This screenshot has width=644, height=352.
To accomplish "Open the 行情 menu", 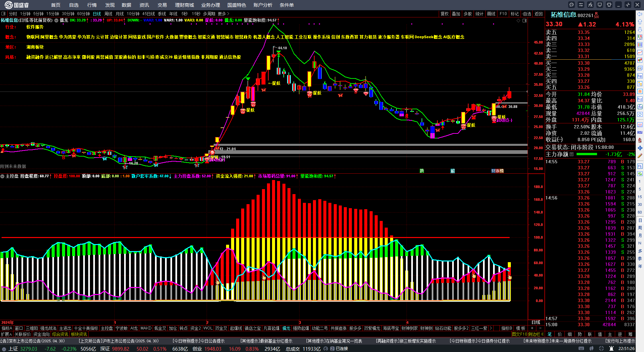I will (92, 5).
